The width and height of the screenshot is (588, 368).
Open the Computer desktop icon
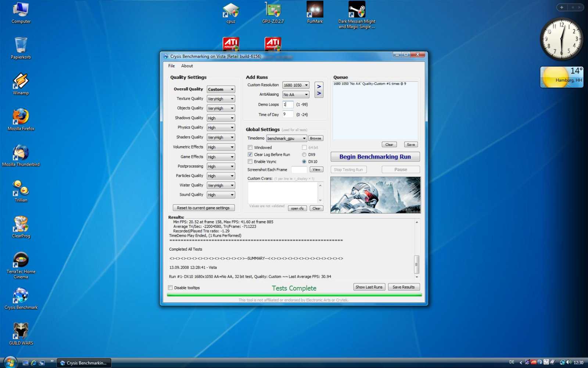tap(21, 13)
